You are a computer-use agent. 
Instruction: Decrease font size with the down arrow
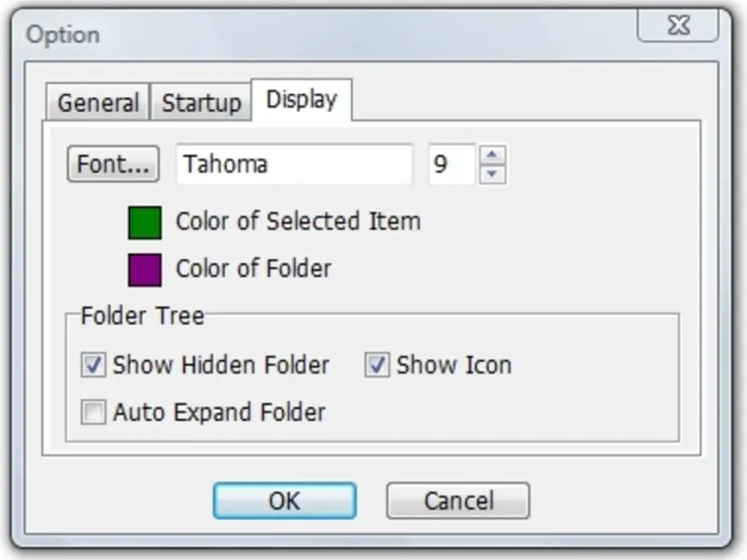pyautogui.click(x=493, y=175)
